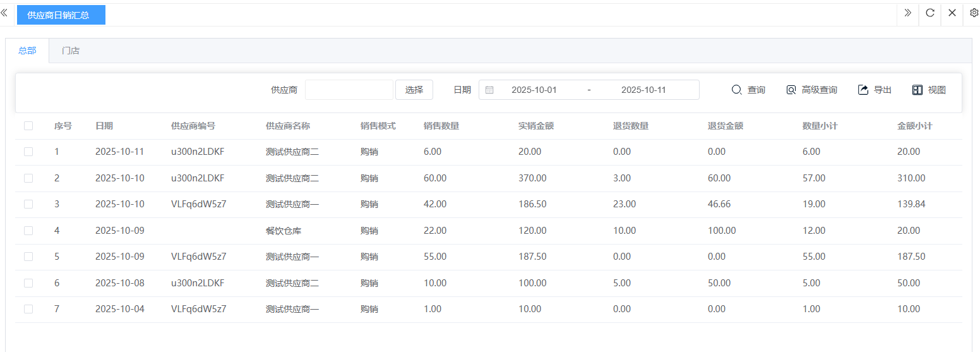Collapse sidebar with double-left arrow
Viewport: 980px width, 352px height.
(x=4, y=13)
